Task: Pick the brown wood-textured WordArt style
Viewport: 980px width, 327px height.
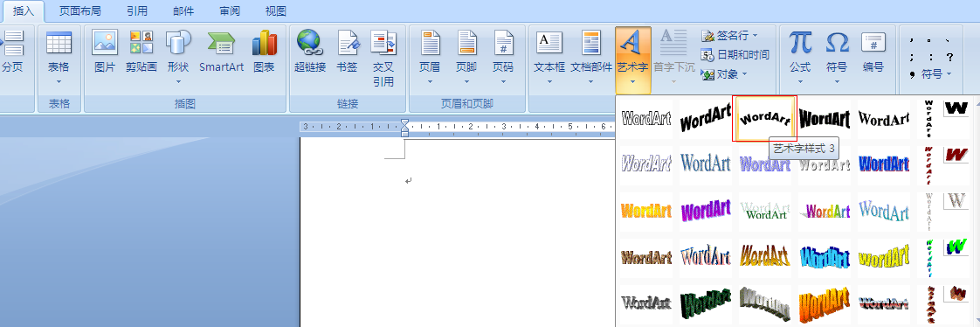Action: [x=646, y=257]
